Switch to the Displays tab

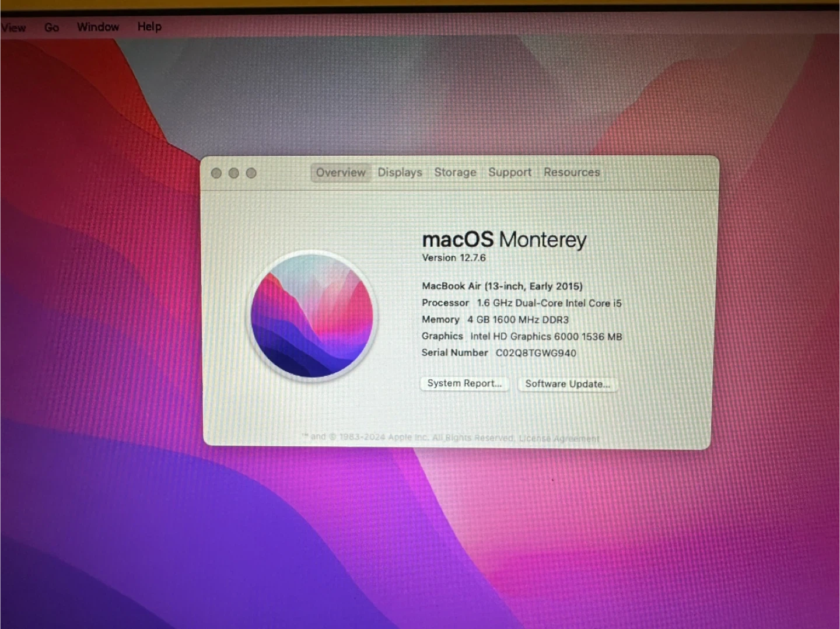pos(400,173)
